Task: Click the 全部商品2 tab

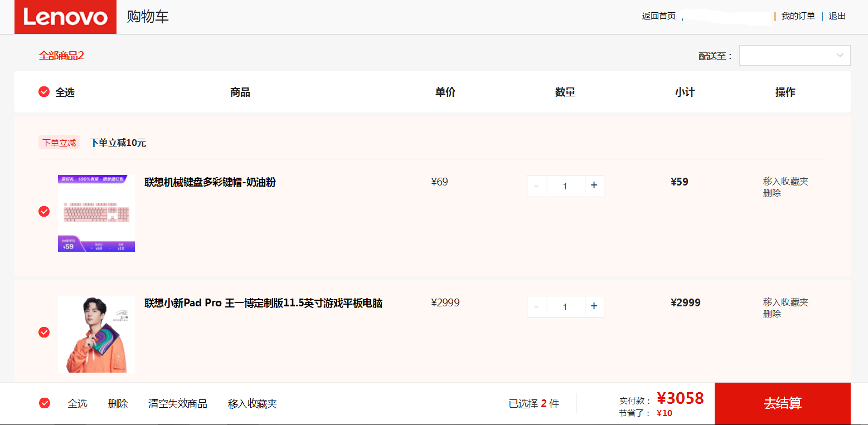Action: point(61,56)
